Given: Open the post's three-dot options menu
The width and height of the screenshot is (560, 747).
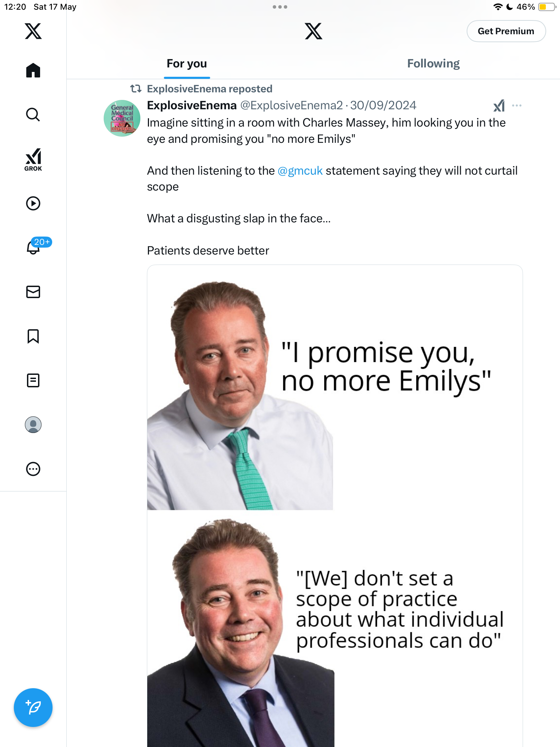Looking at the screenshot, I should point(517,105).
